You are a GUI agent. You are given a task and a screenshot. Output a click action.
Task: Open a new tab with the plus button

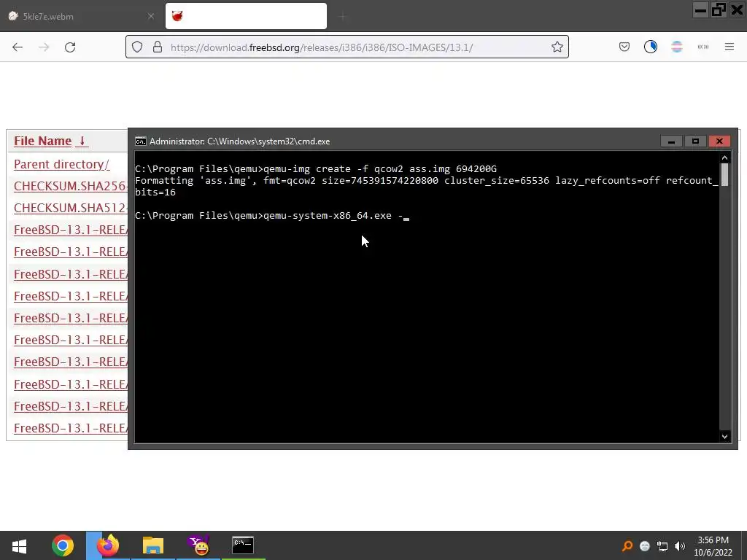pyautogui.click(x=343, y=17)
